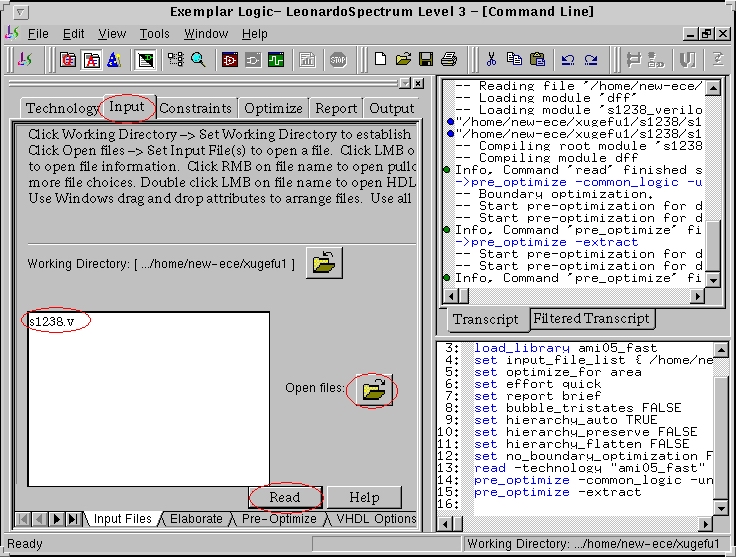The image size is (736, 557).
Task: Open the File menu
Action: click(38, 34)
